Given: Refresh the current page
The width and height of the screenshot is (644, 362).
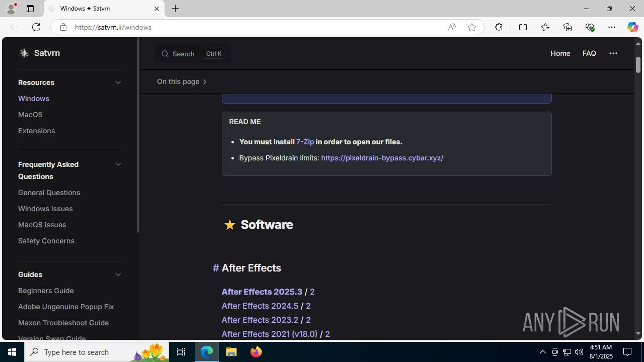Looking at the screenshot, I should (x=36, y=27).
